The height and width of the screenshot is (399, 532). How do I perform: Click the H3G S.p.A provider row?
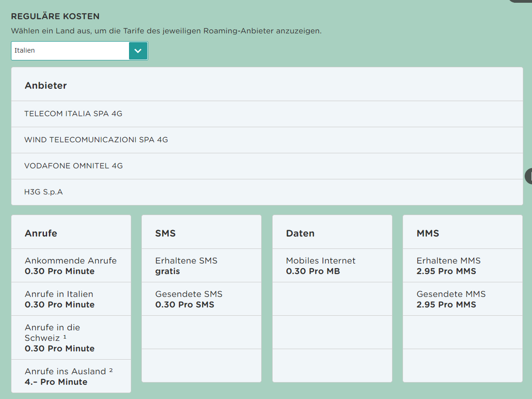(43, 192)
